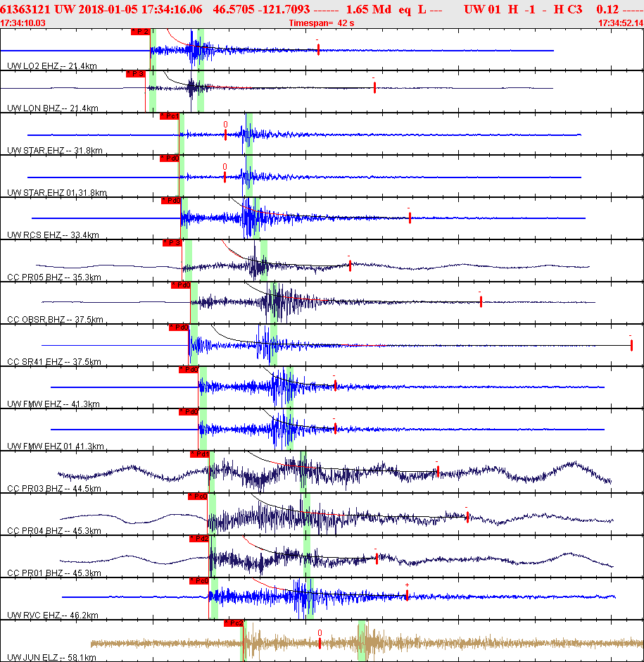Click the start time 17:34:10.03 label
644x662 pixels.
(23, 23)
